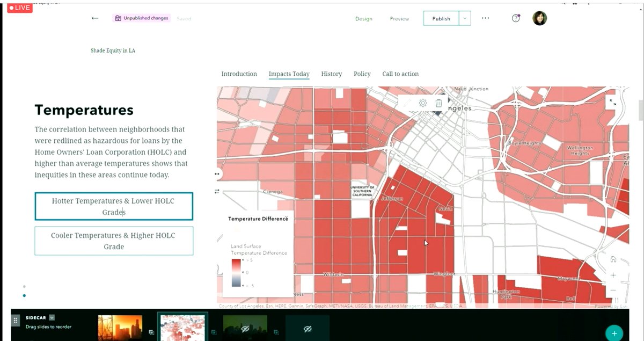This screenshot has width=644, height=341.
Task: Grab the Sidecar drag handle icon
Action: [16, 320]
